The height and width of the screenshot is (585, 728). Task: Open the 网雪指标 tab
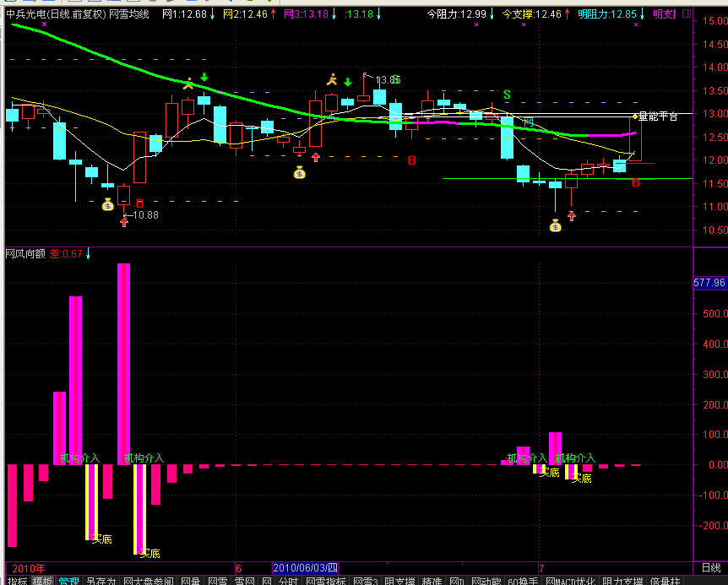(x=325, y=581)
